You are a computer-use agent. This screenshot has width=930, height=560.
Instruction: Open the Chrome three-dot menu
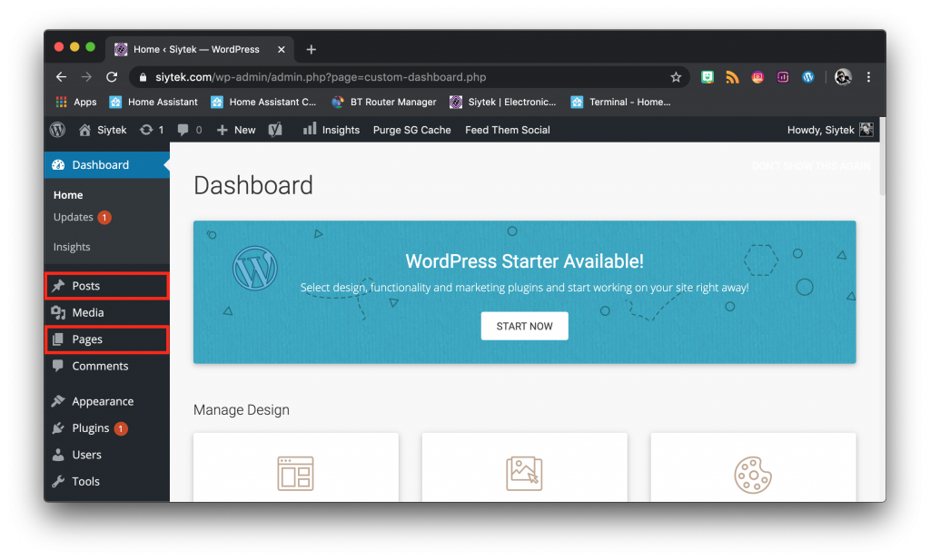868,77
